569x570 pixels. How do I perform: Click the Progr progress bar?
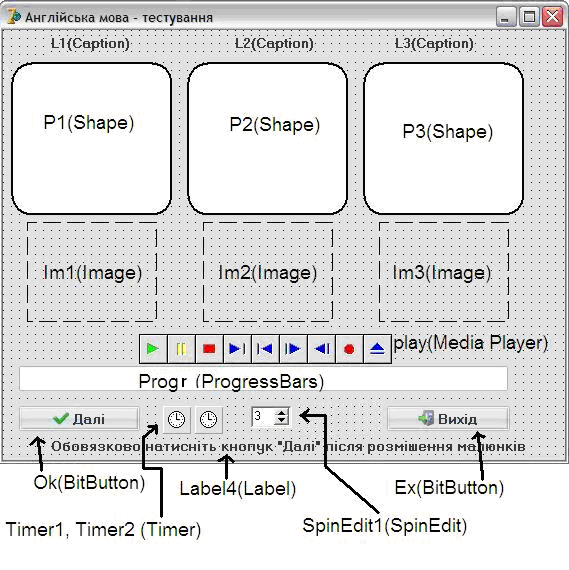pos(263,379)
